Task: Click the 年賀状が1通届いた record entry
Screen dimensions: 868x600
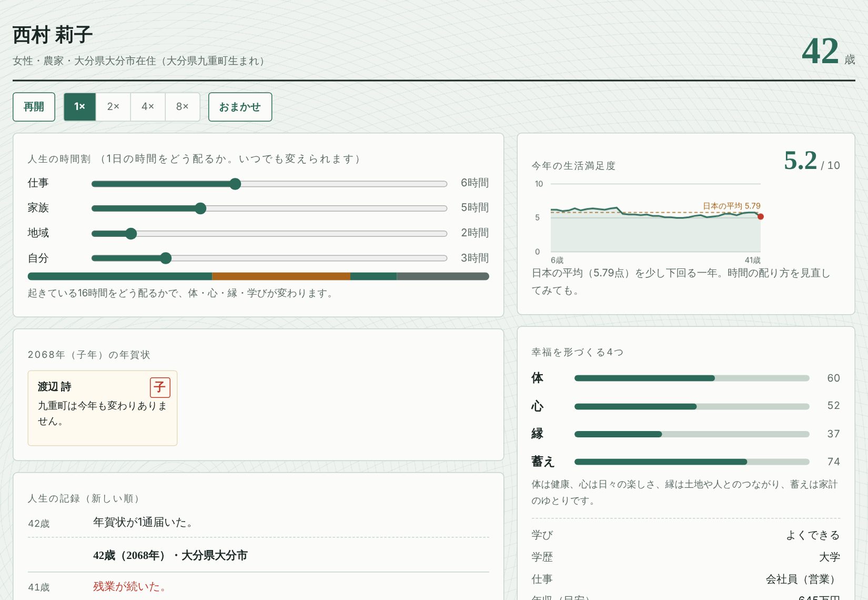Action: click(x=258, y=523)
